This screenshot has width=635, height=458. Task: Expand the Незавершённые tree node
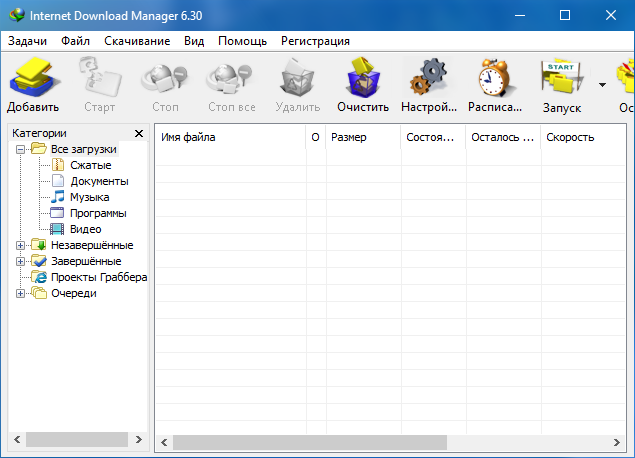click(x=21, y=245)
